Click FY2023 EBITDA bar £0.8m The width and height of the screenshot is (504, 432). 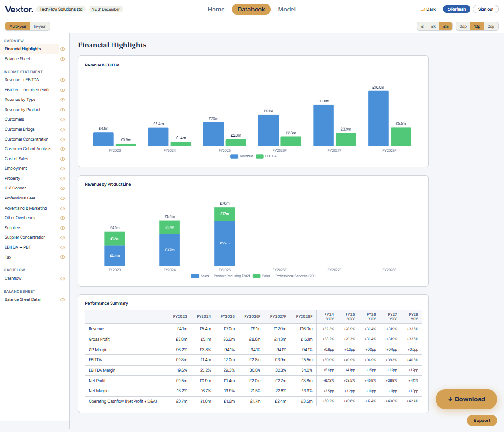click(x=126, y=145)
